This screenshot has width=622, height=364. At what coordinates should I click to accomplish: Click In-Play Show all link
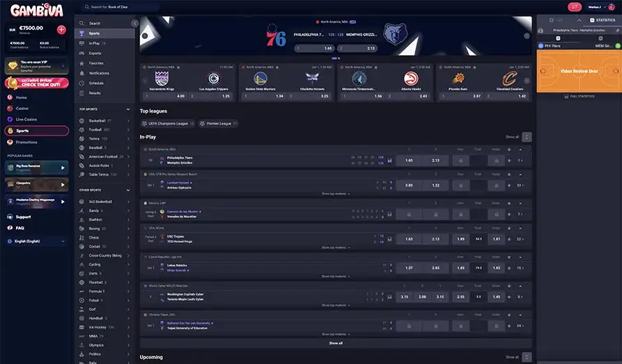point(512,137)
